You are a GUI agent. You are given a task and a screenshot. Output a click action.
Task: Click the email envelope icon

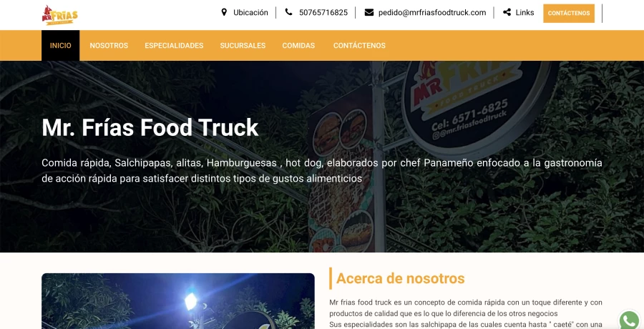(369, 12)
